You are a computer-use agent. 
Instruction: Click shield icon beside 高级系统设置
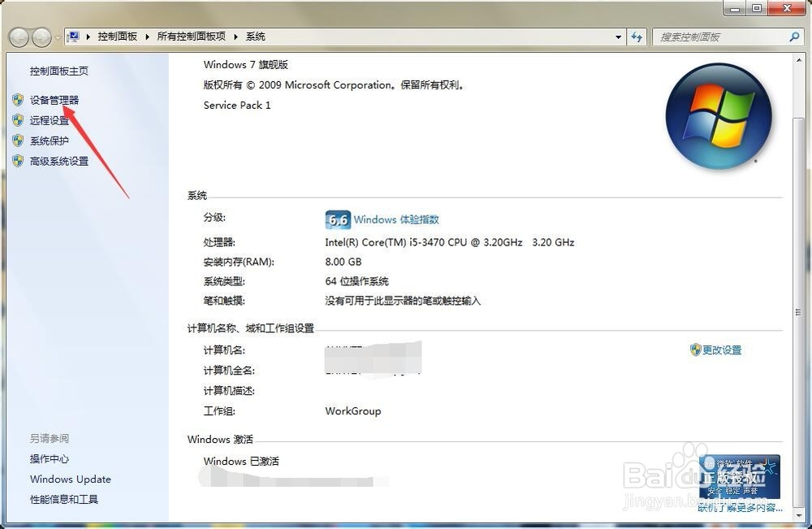(x=18, y=161)
